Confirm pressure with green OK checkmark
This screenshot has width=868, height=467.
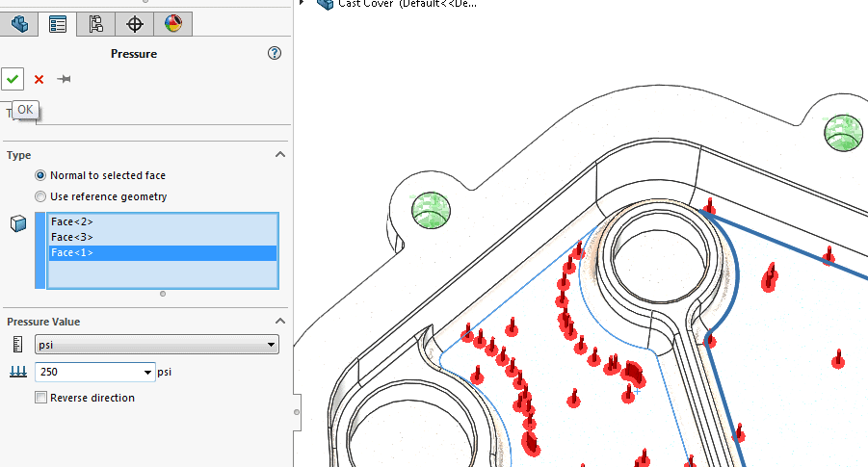[13, 79]
